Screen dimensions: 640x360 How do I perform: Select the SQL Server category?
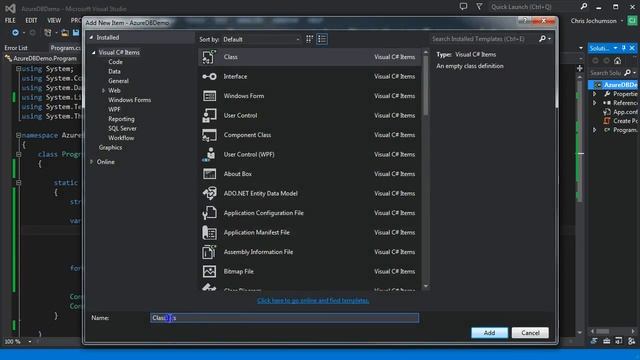tap(122, 129)
